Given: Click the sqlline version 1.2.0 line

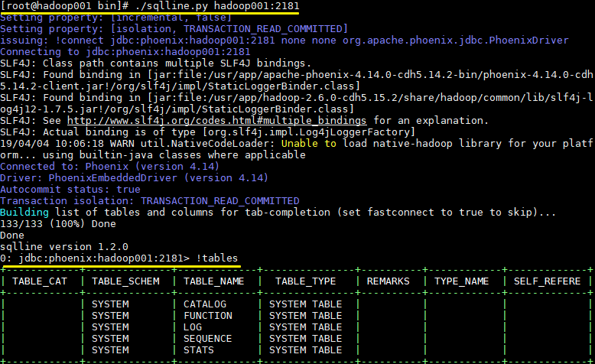Looking at the screenshot, I should click(64, 246).
